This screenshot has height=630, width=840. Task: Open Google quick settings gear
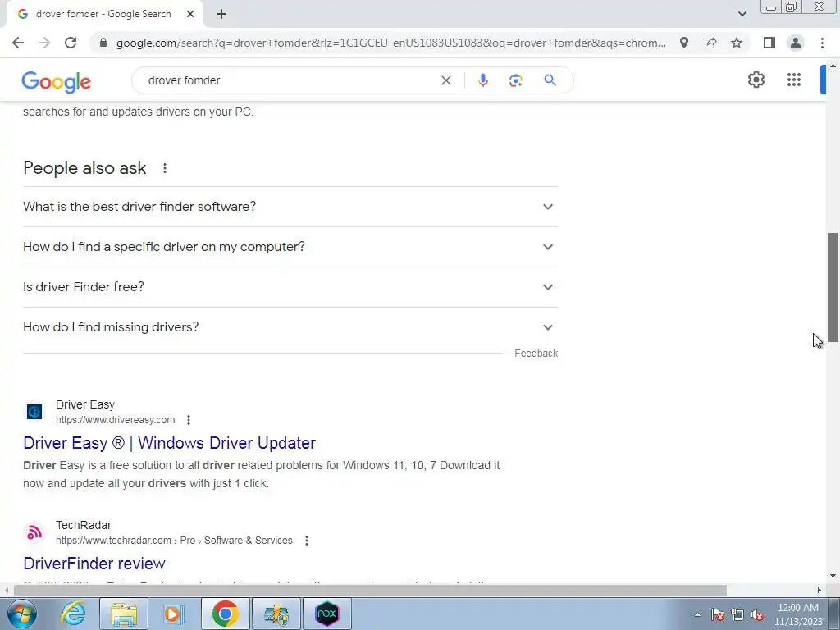tap(756, 80)
